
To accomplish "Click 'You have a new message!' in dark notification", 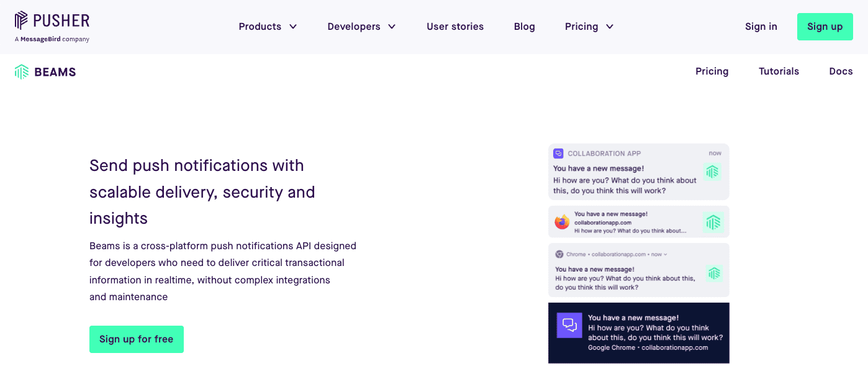I will click(x=633, y=318).
